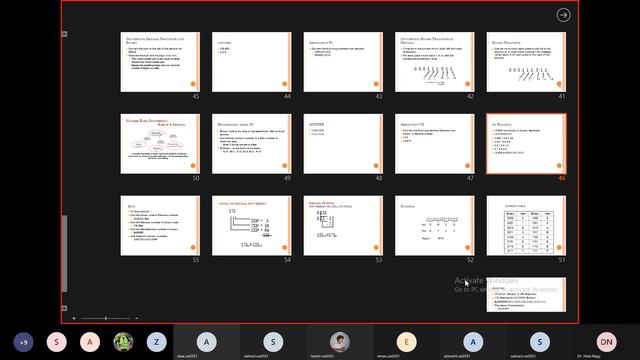Screen dimensions: 640x360
Task: Choose slide thumbnail number 52
Action: (435, 226)
